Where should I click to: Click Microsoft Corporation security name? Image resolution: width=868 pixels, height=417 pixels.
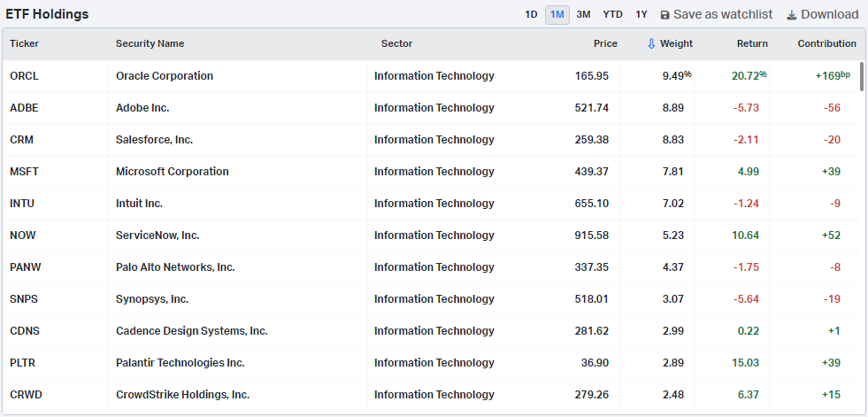[173, 172]
